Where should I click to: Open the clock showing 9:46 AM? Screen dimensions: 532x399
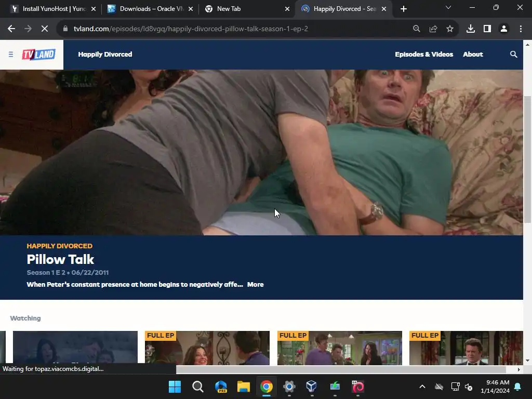click(495, 387)
